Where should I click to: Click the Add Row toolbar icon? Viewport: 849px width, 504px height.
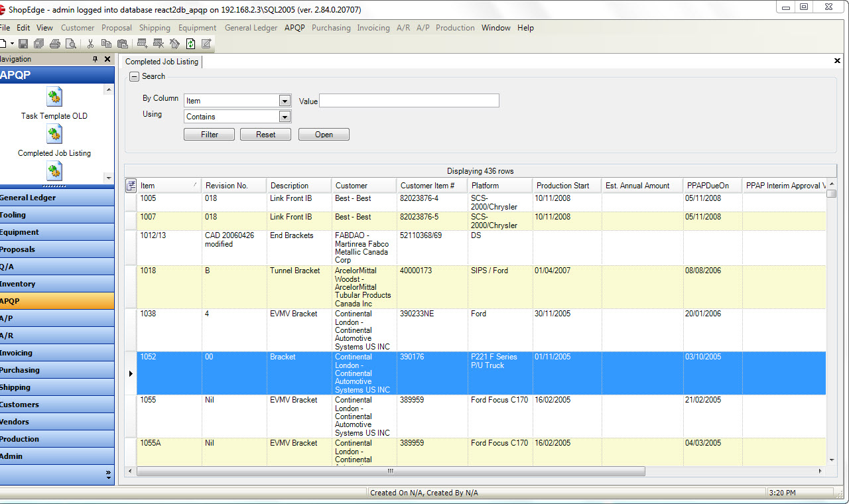142,44
